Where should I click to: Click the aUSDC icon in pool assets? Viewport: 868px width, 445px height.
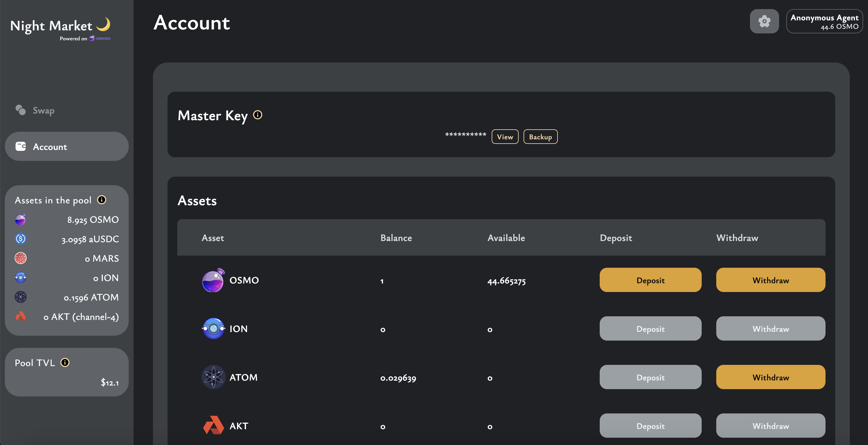[x=21, y=239]
